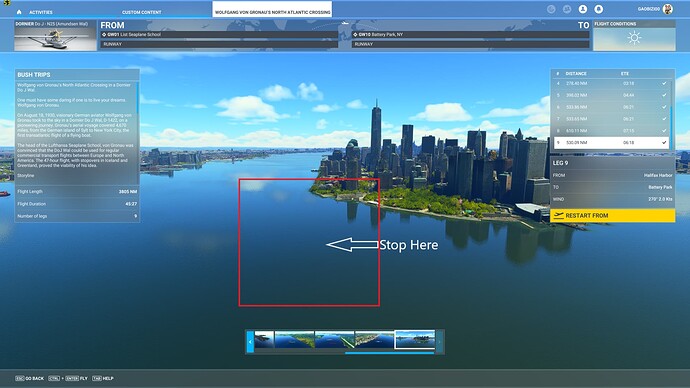Select Wolfgang von Gronau's North Atlantic Crossing tab
Viewport: 690px width, 388px height.
click(272, 10)
